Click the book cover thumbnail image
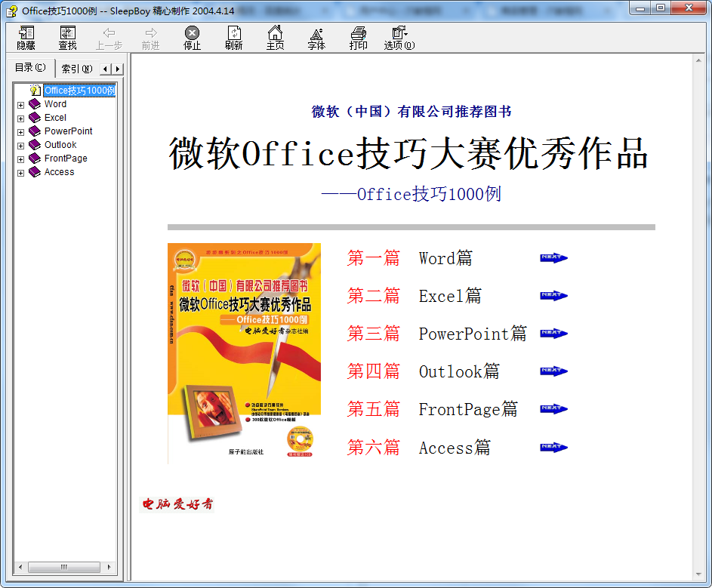 click(243, 352)
